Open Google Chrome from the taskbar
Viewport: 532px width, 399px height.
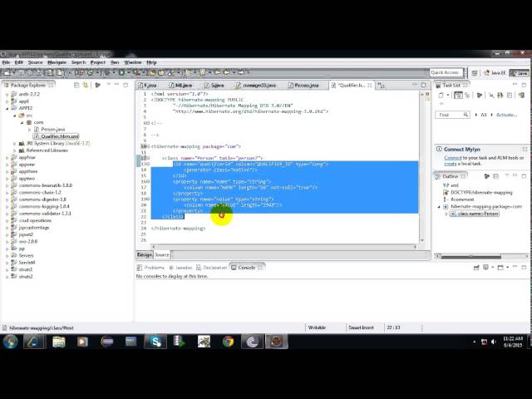click(x=228, y=342)
